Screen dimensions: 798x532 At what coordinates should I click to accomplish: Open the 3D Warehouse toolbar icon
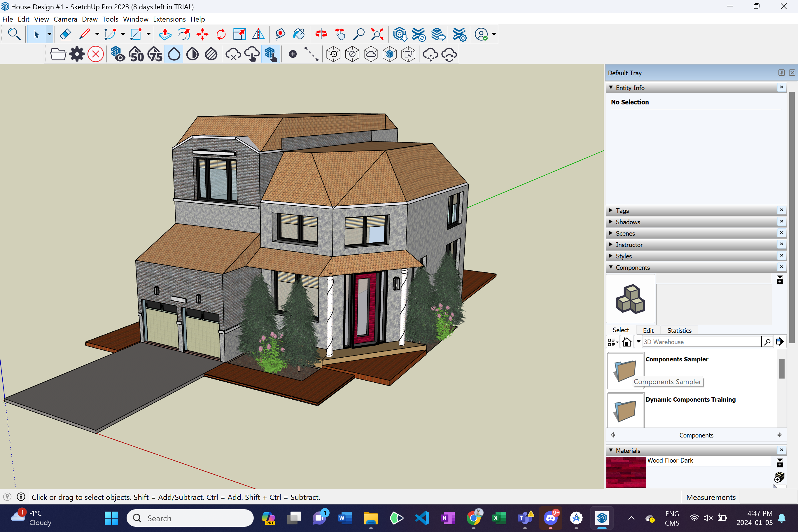coord(400,34)
